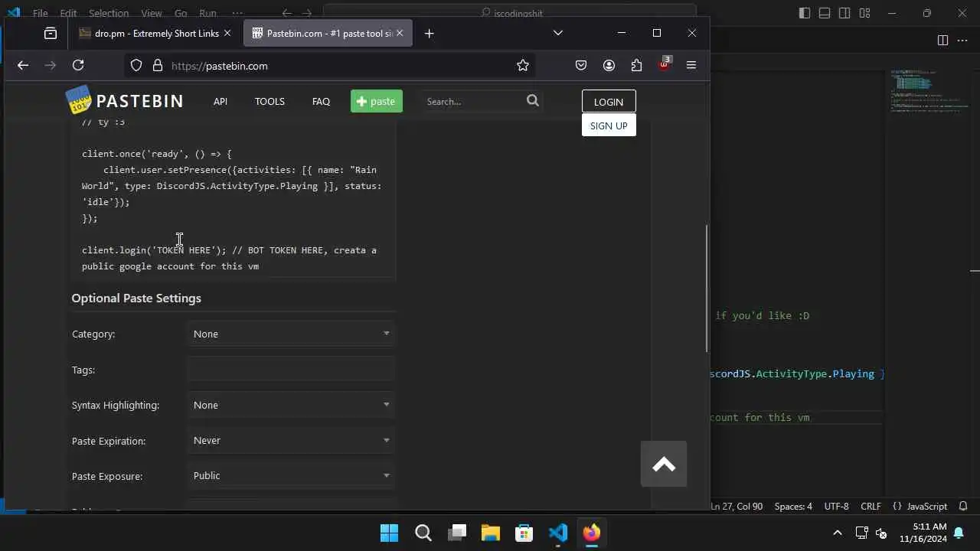Open the View menu in VS Code
Image resolution: width=980 pixels, height=551 pixels.
click(152, 13)
